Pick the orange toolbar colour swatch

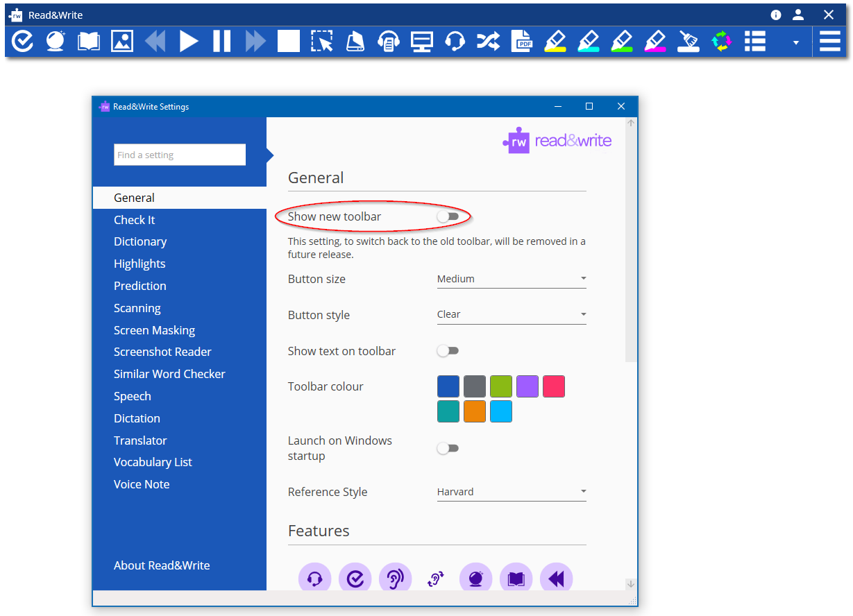(475, 411)
